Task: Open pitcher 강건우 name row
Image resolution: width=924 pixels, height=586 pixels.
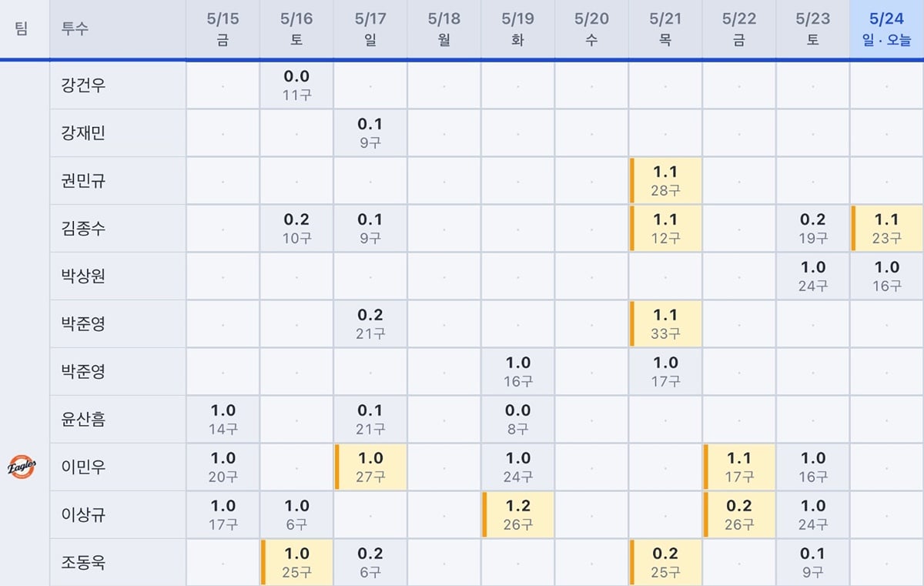Action: 118,85
